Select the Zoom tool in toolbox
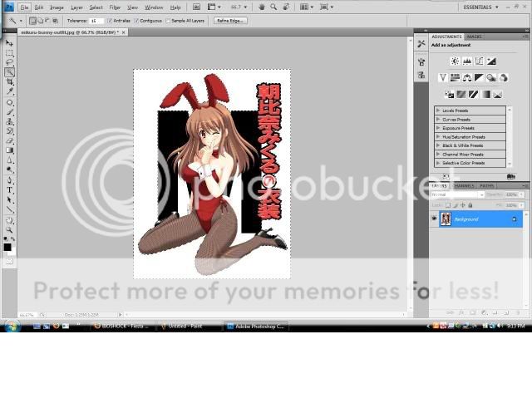The image size is (532, 403). click(9, 230)
